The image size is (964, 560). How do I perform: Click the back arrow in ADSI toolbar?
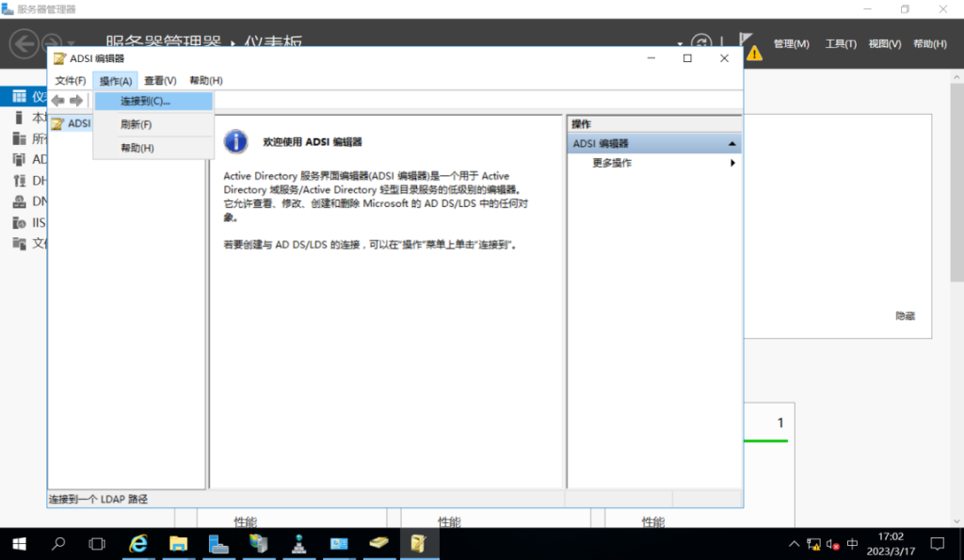pos(57,100)
